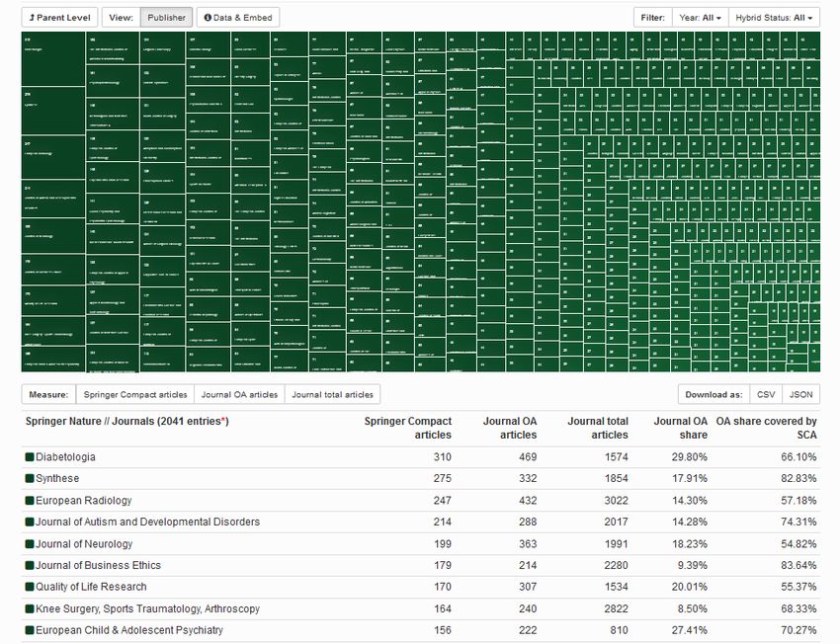Click the Knee Surgery row's total value 2822
The width and height of the screenshot is (840, 644).
(616, 608)
